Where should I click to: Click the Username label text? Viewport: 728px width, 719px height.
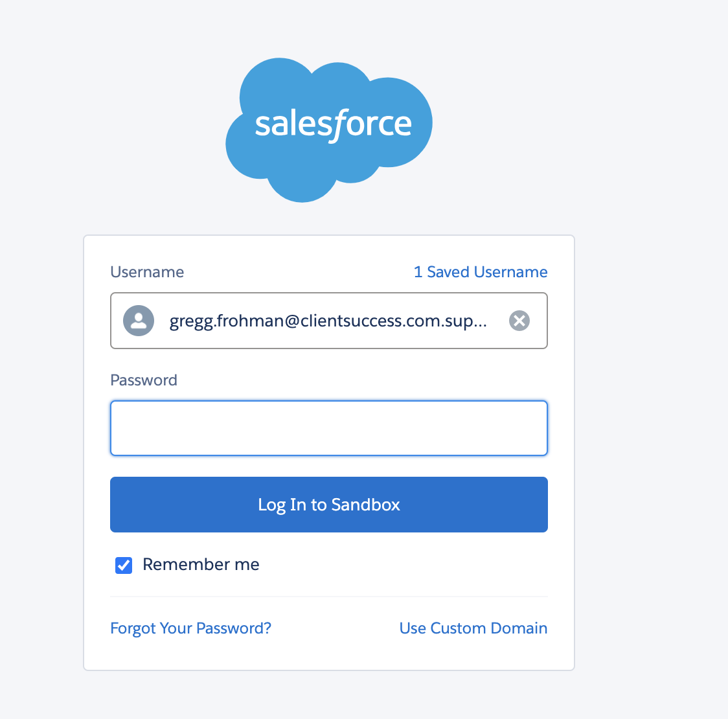147,271
